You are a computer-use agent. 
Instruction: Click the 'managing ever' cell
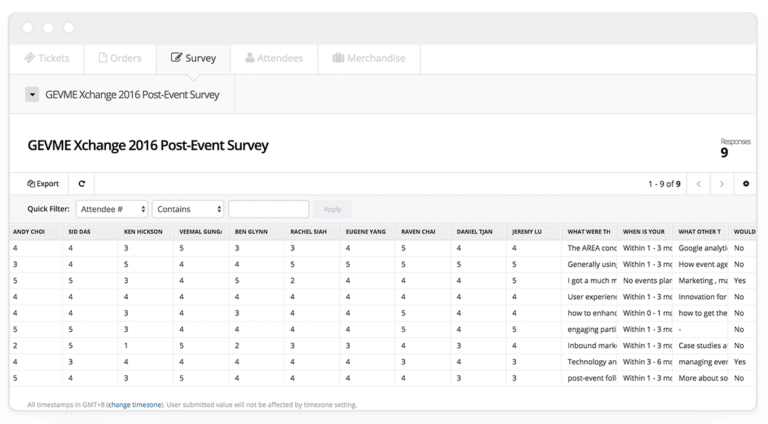(702, 362)
